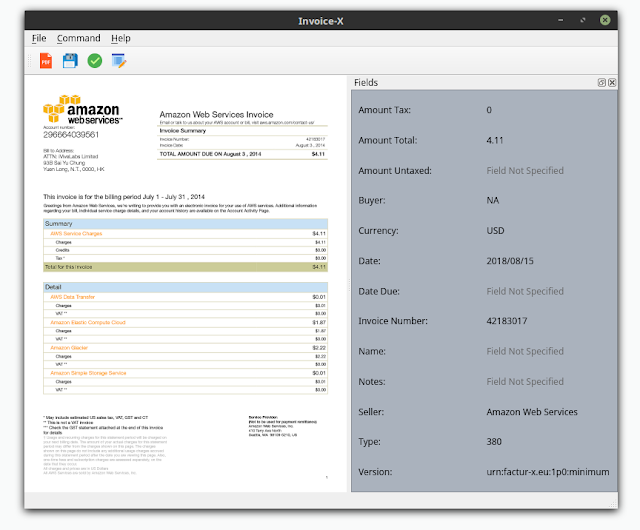The height and width of the screenshot is (530, 640).
Task: Click the Type value 380
Action: tap(494, 441)
